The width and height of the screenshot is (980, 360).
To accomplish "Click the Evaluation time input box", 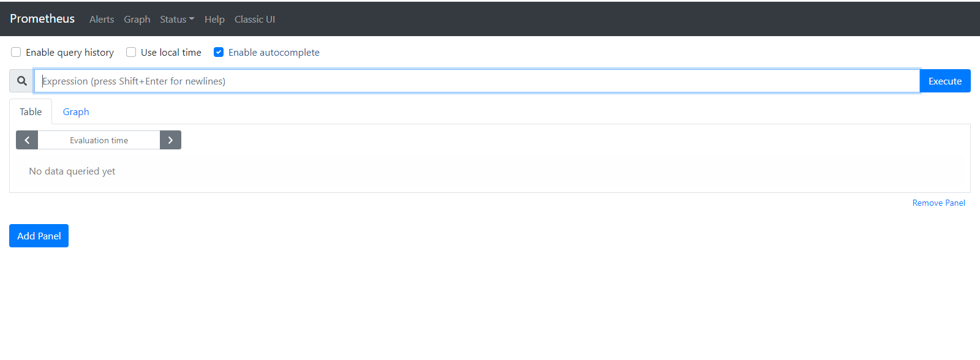I will point(99,140).
